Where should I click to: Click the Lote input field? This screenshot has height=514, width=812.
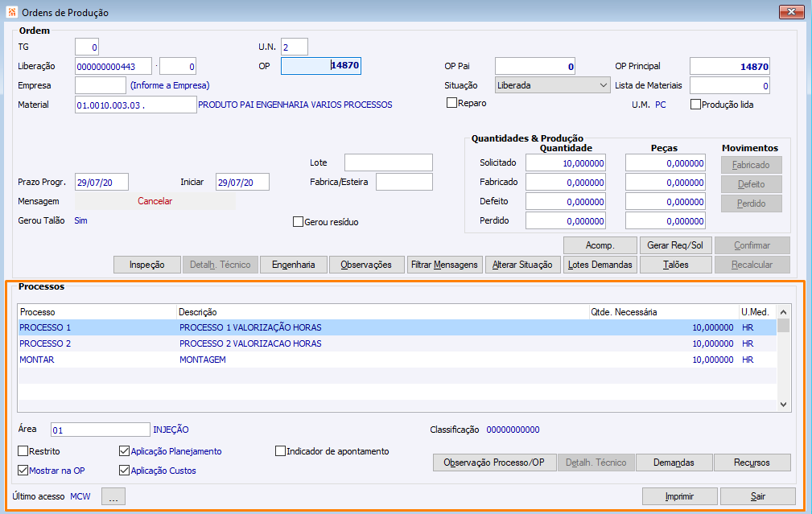coord(388,162)
